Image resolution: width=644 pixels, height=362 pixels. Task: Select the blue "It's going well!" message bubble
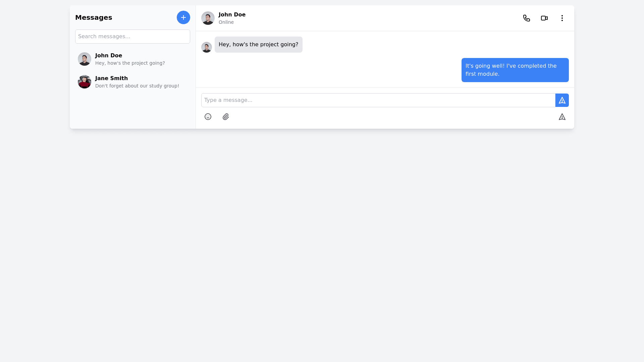(x=515, y=70)
